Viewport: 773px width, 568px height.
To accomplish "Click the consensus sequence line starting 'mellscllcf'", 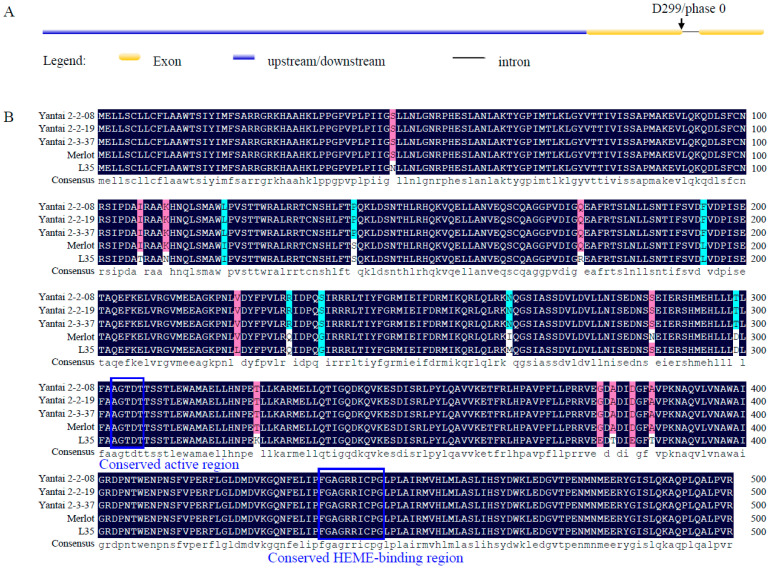I will 422,181.
